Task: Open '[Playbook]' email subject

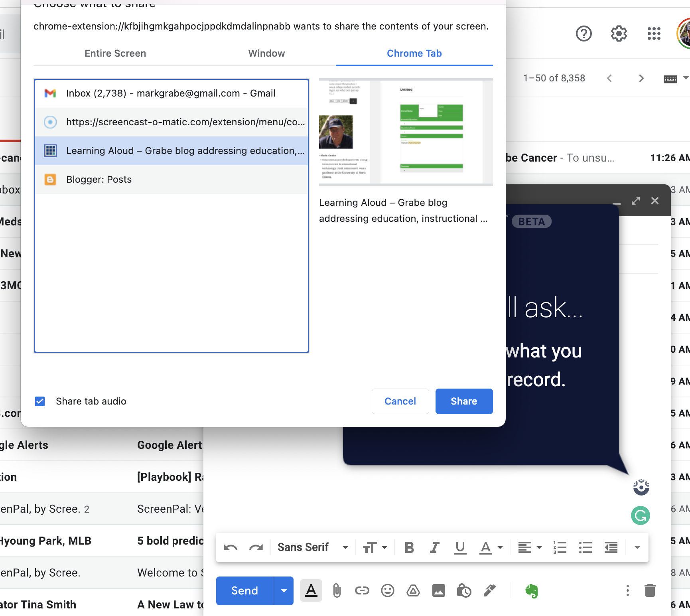Action: point(170,477)
